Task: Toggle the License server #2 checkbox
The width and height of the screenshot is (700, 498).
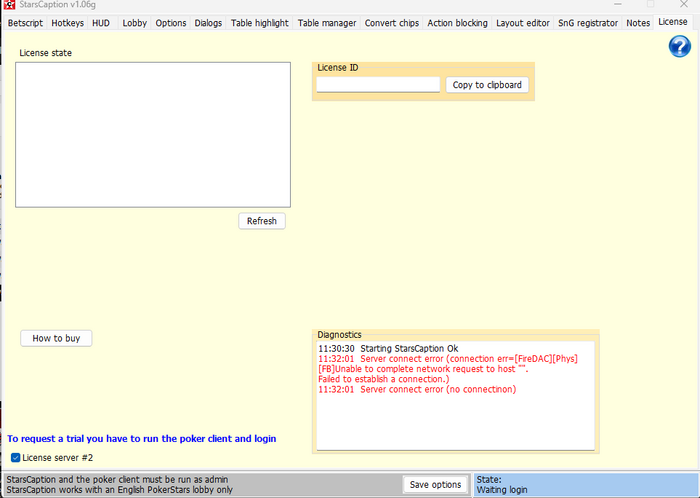Action: pos(16,457)
